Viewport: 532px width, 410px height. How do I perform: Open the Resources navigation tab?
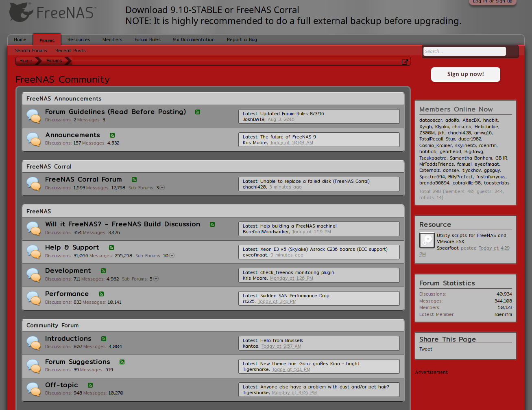tap(79, 39)
